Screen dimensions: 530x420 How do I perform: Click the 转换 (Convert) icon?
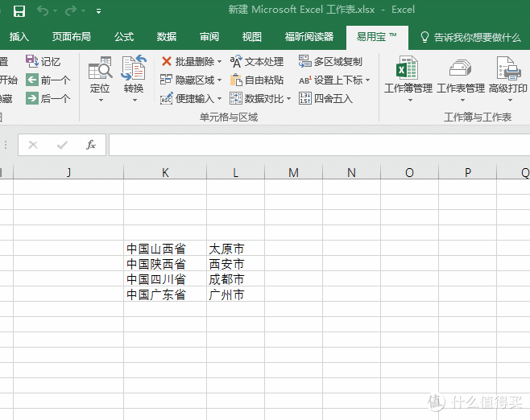[134, 70]
